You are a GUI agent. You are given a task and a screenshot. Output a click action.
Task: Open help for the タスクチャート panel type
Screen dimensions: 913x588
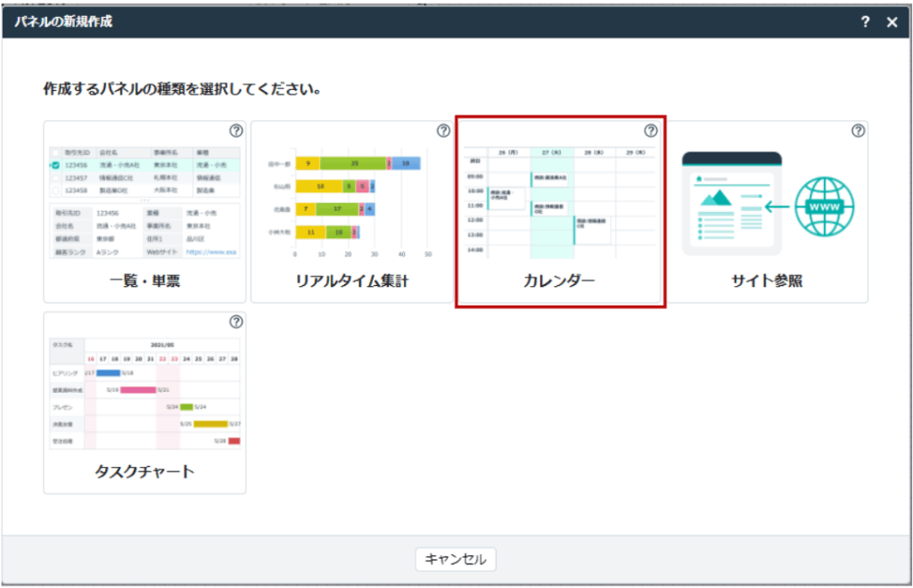[235, 322]
